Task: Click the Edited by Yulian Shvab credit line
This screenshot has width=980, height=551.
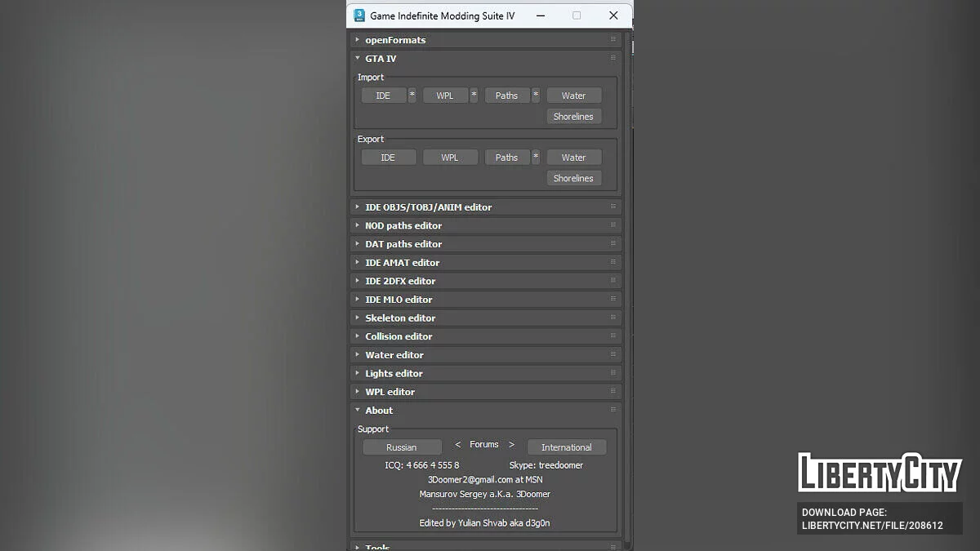Action: click(x=485, y=522)
